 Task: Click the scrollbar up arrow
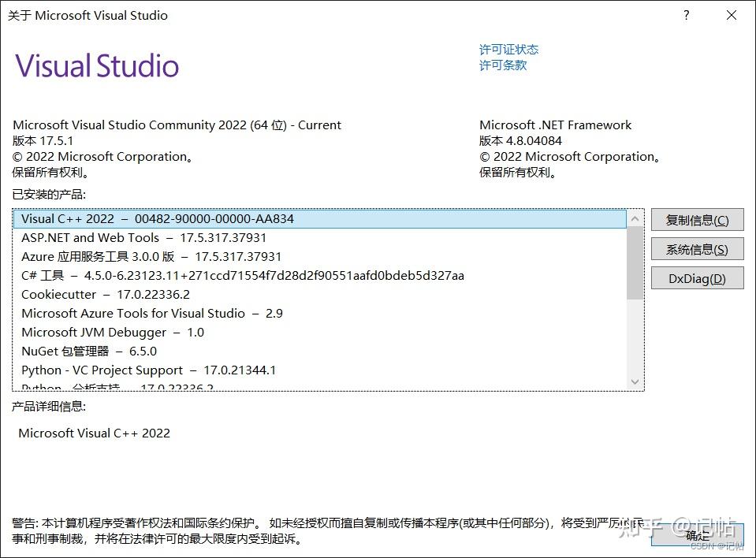pos(635,218)
